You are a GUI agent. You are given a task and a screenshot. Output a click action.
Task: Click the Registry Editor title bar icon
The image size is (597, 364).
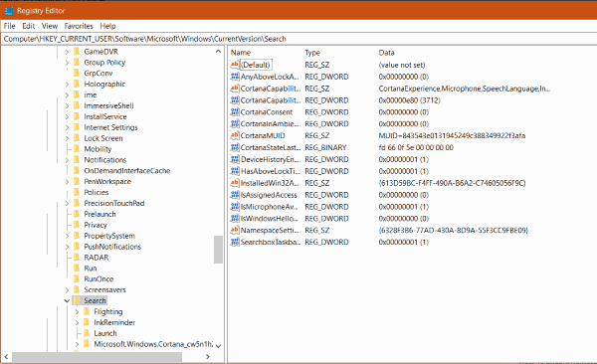coord(9,11)
